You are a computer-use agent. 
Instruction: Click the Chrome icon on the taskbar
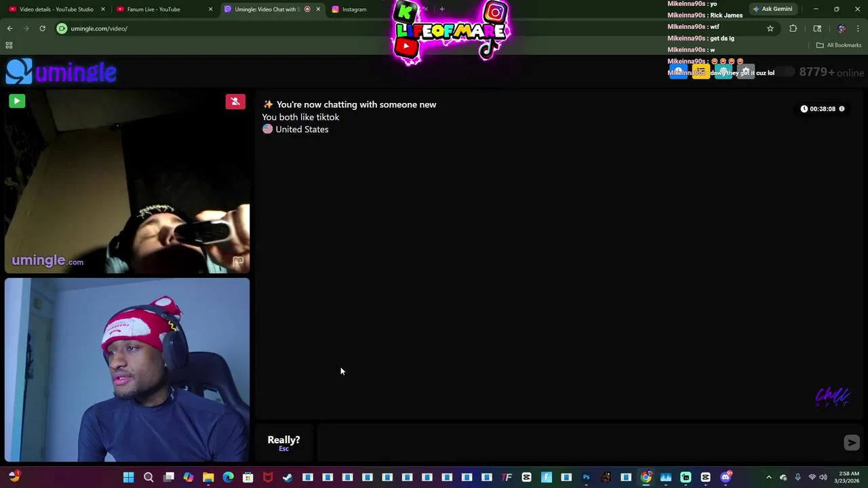tap(646, 477)
